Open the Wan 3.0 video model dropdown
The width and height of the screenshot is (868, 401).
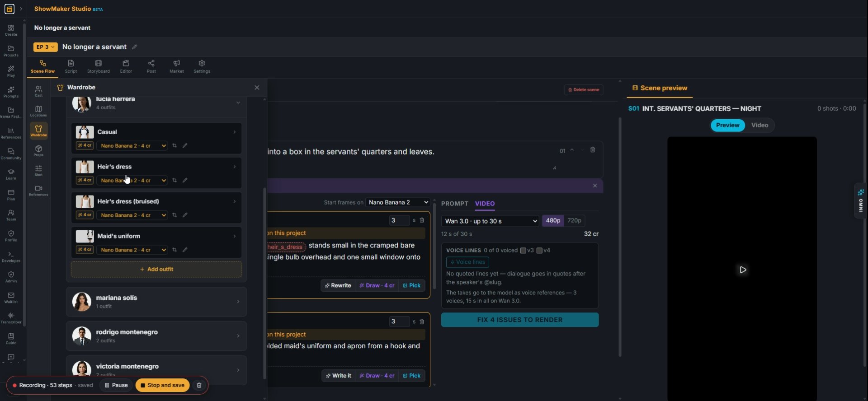point(490,221)
